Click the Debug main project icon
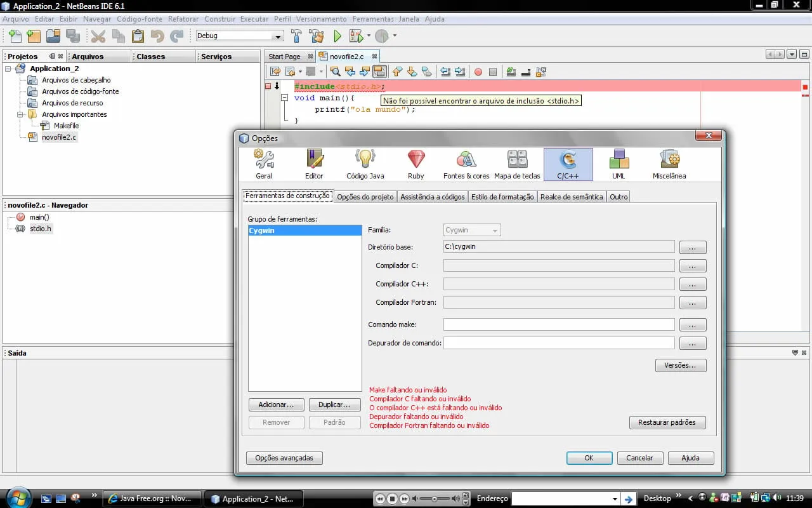 [x=356, y=36]
